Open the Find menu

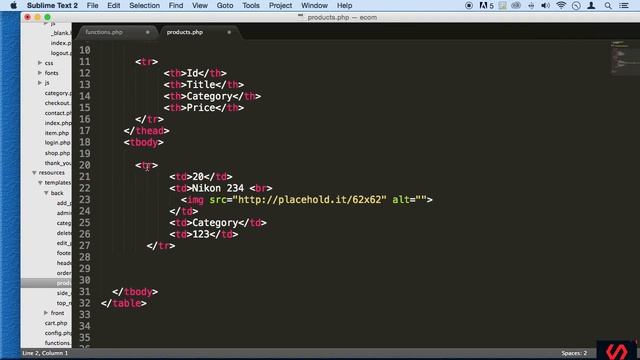(x=176, y=6)
